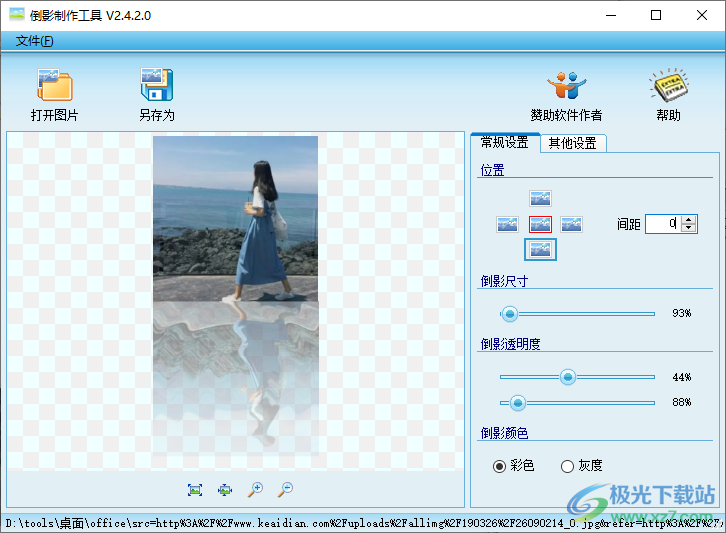Open 赞助软件作者 sponsor icon
The image size is (726, 533).
pos(566,85)
